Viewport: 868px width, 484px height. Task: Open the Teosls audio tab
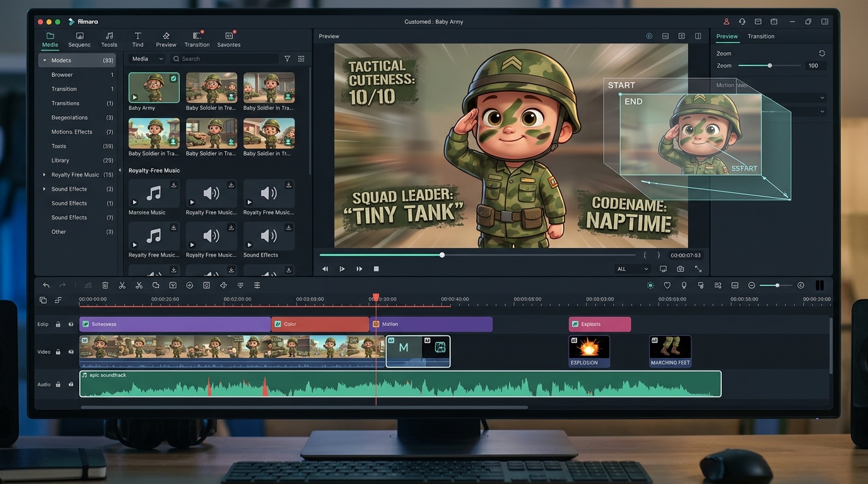[109, 40]
